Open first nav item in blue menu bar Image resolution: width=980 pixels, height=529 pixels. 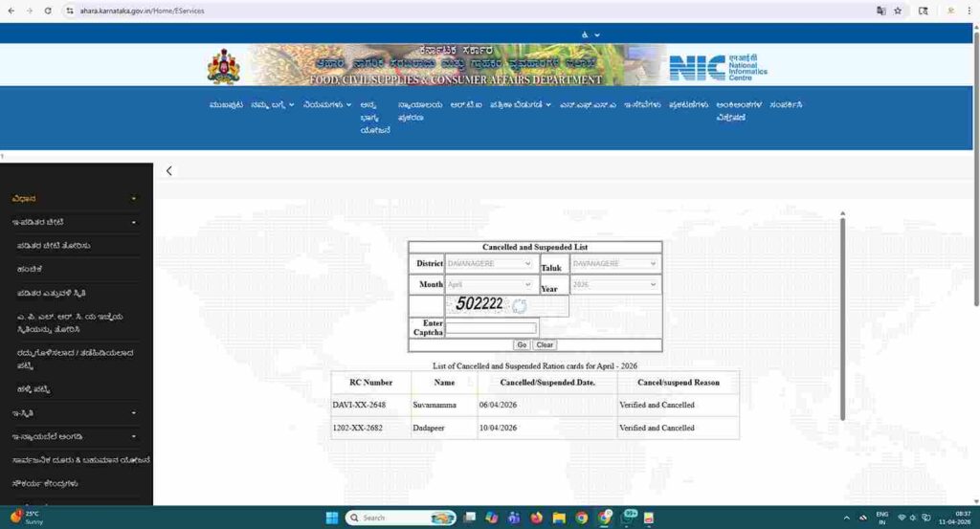226,105
